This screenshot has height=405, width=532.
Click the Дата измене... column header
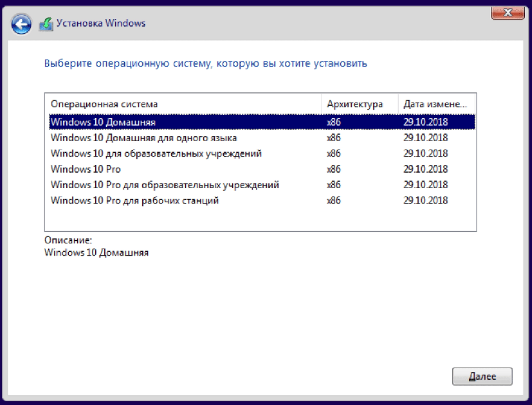437,104
